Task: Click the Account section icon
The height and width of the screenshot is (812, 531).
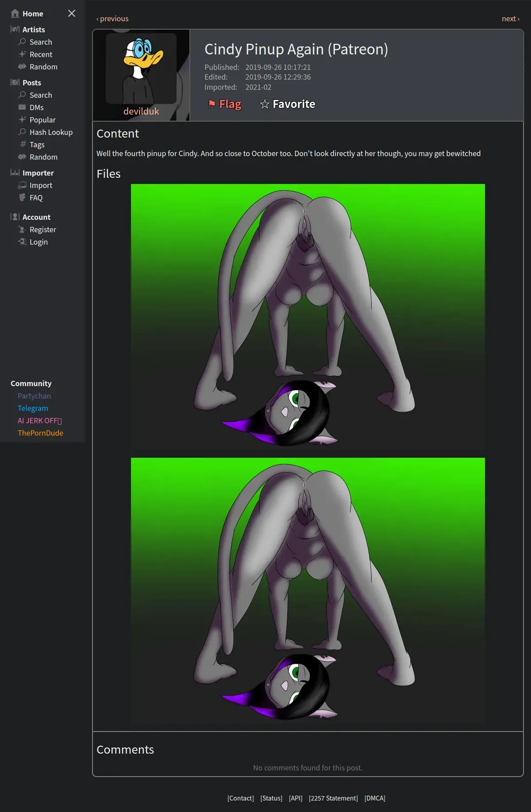Action: (x=15, y=217)
